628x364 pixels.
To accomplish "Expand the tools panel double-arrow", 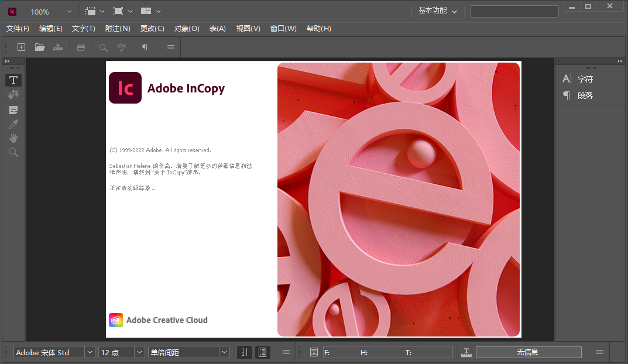I will coord(7,61).
